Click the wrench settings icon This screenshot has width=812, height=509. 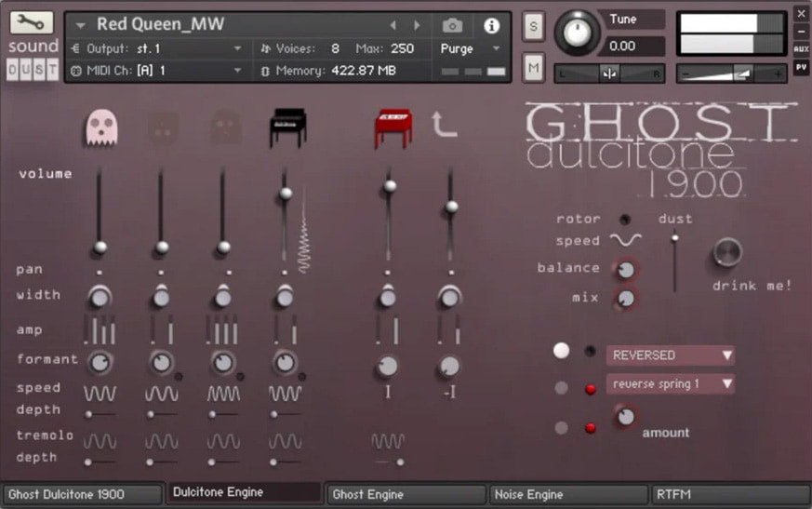pyautogui.click(x=33, y=22)
